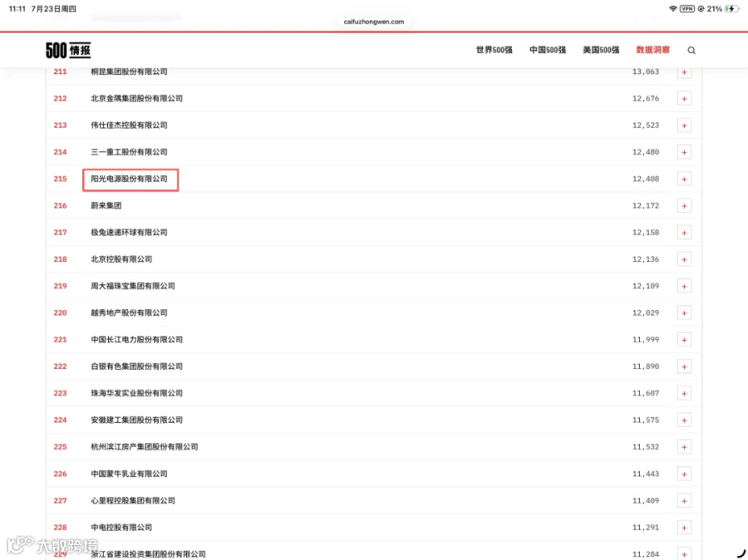Open 三一重工股份有限公司 company link
This screenshot has height=560, width=748.
click(x=129, y=152)
